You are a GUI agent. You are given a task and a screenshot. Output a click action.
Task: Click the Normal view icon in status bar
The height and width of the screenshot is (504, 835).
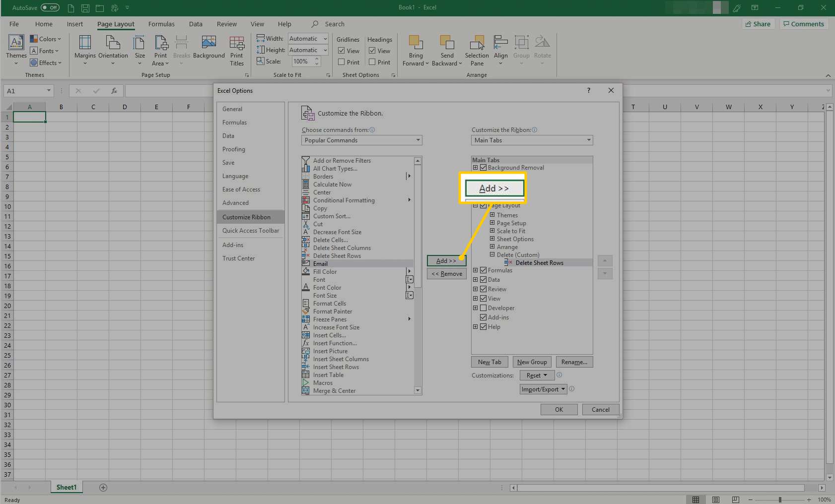696,500
